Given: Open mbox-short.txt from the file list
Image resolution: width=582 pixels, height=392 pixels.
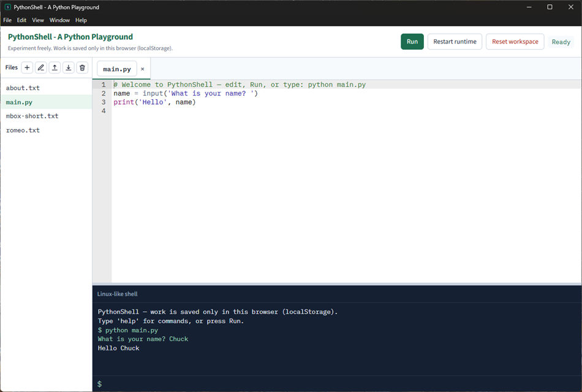Looking at the screenshot, I should tap(46, 116).
